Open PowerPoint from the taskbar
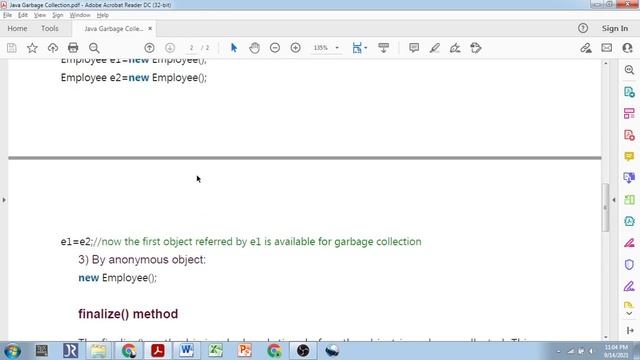The width and height of the screenshot is (640, 360). point(244,351)
